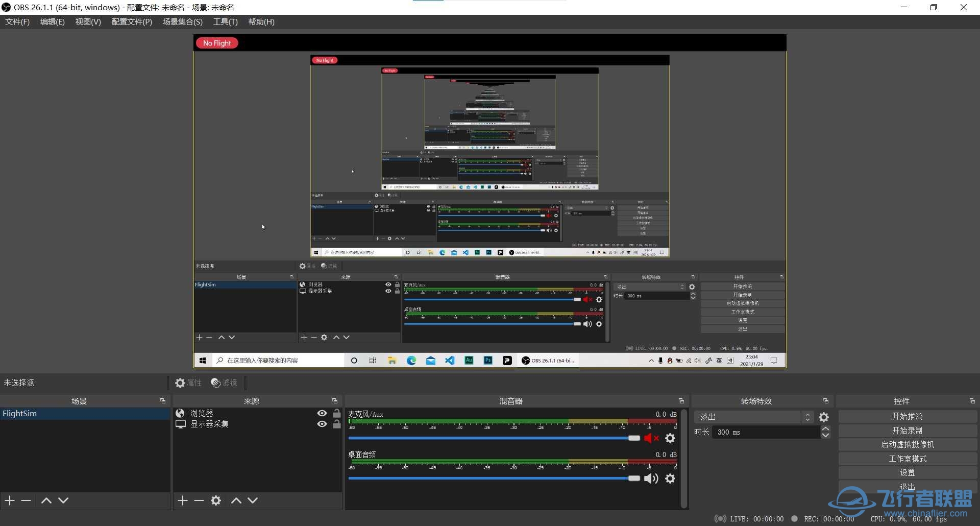Select the 显示器采集 source row
The height and width of the screenshot is (526, 980).
(258, 424)
